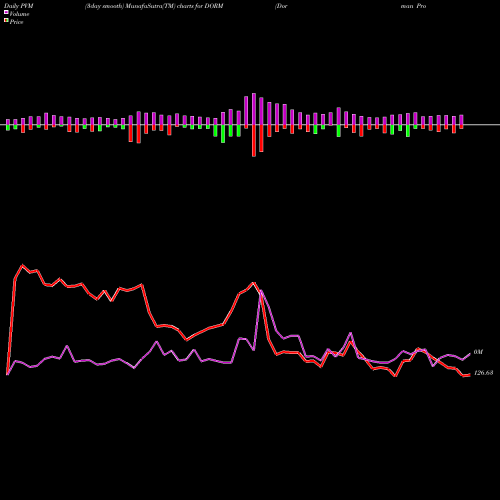Screen dimensions: 500x500
Task: Click the red-green Price legend swatch
Action: [6, 21]
